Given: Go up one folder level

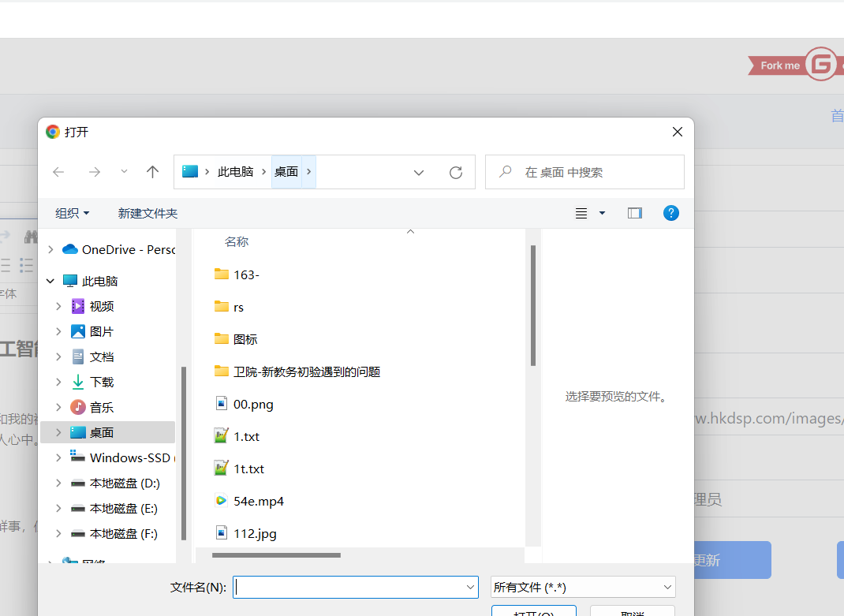Looking at the screenshot, I should pos(153,172).
